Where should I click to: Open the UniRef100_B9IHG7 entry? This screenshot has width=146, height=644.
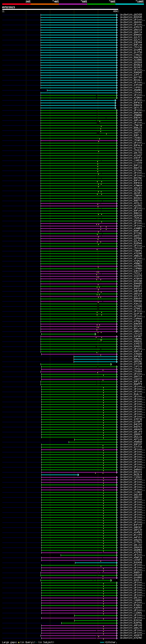click(131, 67)
